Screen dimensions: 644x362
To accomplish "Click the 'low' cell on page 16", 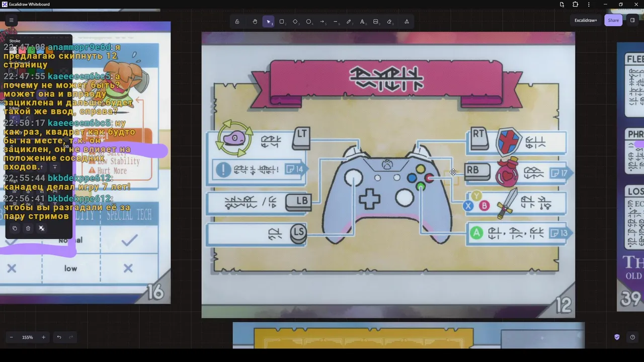I will [70, 268].
